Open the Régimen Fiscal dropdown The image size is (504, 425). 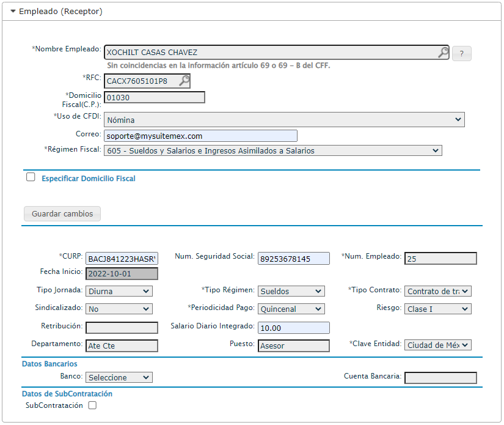[x=272, y=150]
